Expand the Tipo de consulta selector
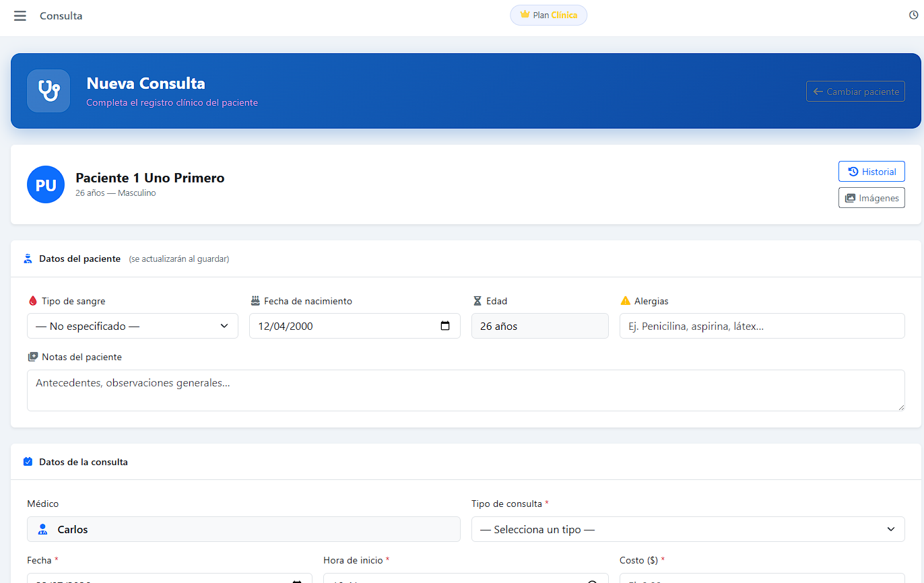Viewport: 924px width, 583px height. point(688,529)
